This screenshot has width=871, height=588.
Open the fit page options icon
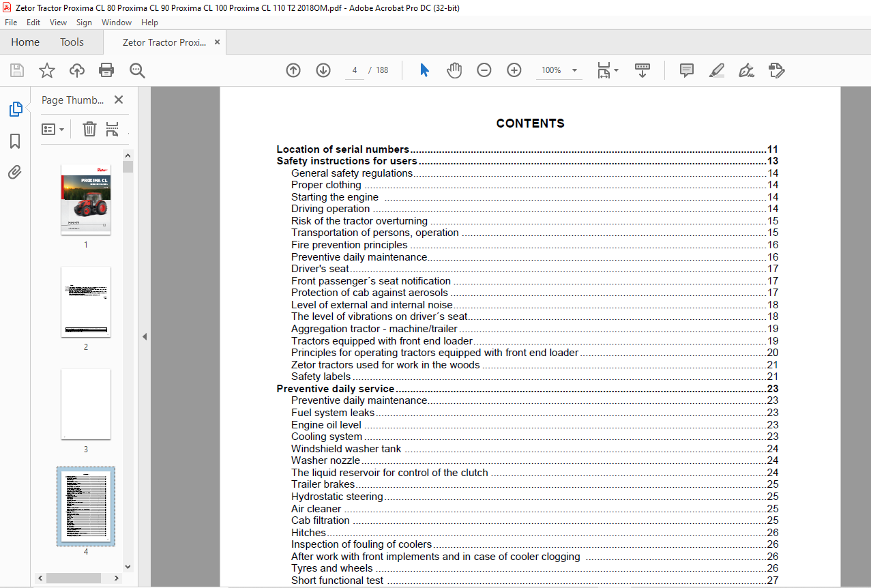click(x=608, y=70)
